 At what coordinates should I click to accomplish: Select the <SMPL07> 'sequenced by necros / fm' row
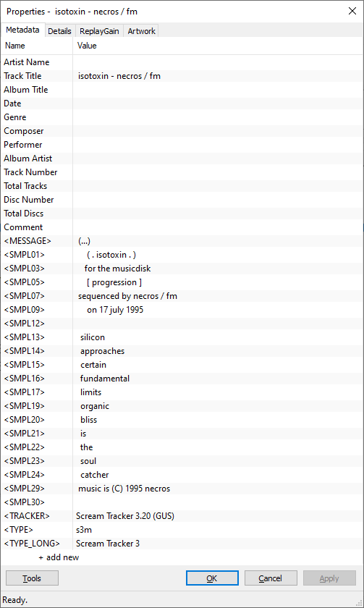pos(182,296)
